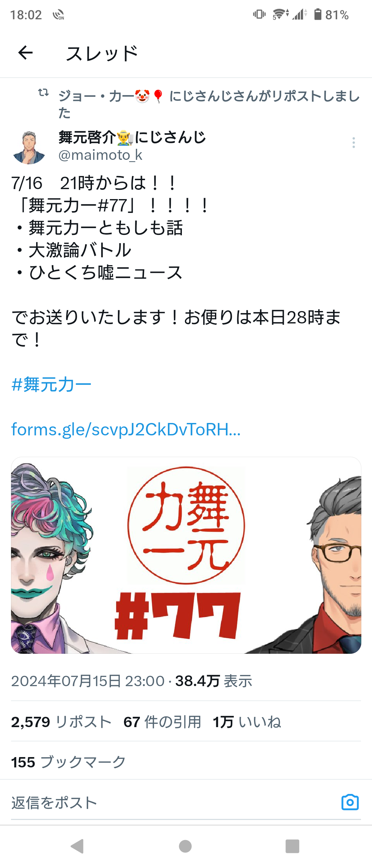This screenshot has width=372, height=868.
Task: Tap the back arrow to leave thread
Action: pos(25,53)
